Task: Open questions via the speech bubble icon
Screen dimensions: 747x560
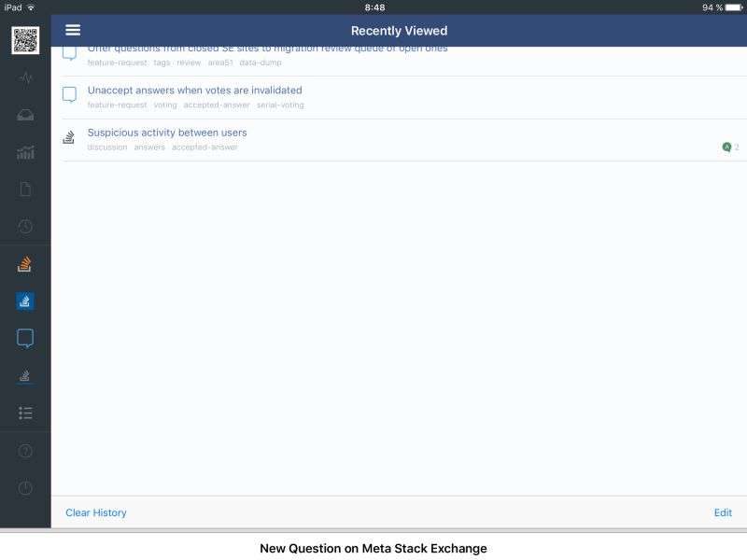Action: point(25,338)
